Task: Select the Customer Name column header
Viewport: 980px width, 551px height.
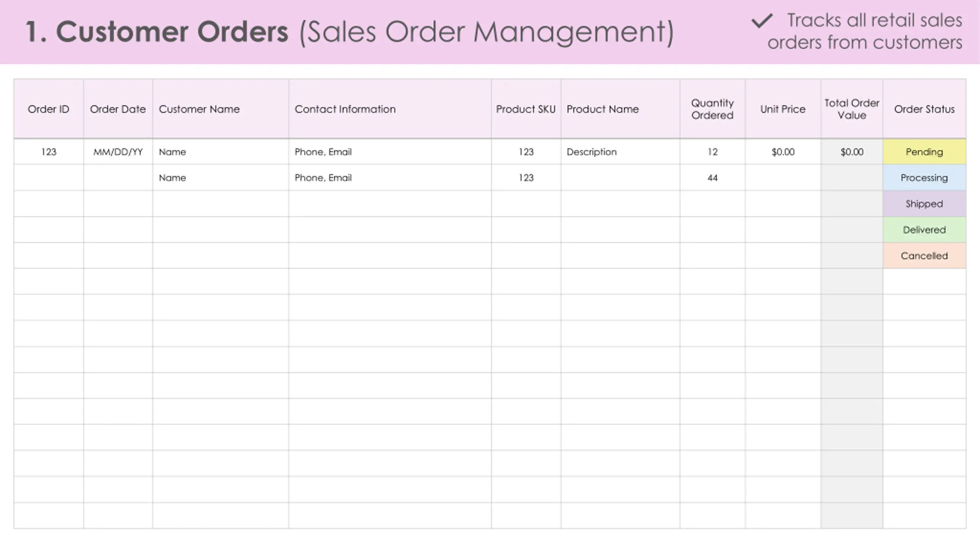Action: 220,109
